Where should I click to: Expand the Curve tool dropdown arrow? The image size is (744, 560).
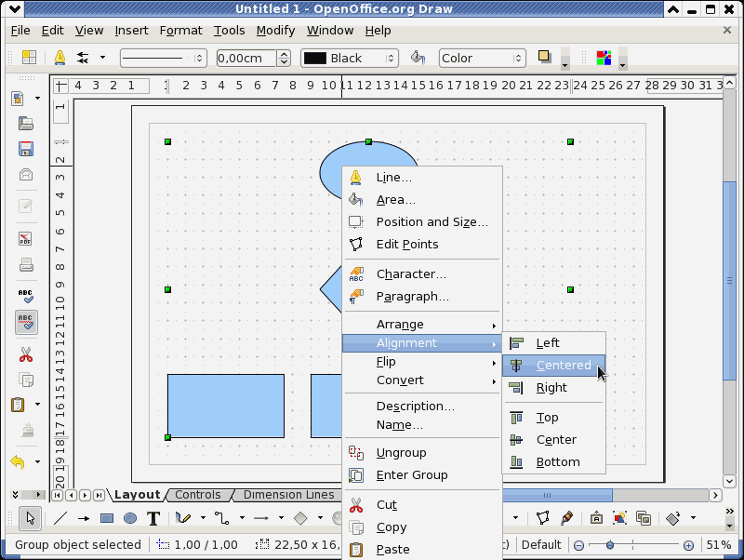(203, 518)
